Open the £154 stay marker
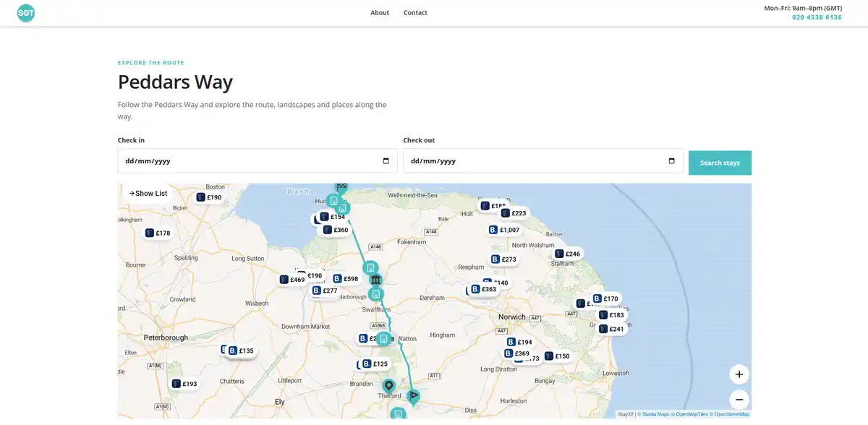Image resolution: width=868 pixels, height=425 pixels. pos(333,217)
